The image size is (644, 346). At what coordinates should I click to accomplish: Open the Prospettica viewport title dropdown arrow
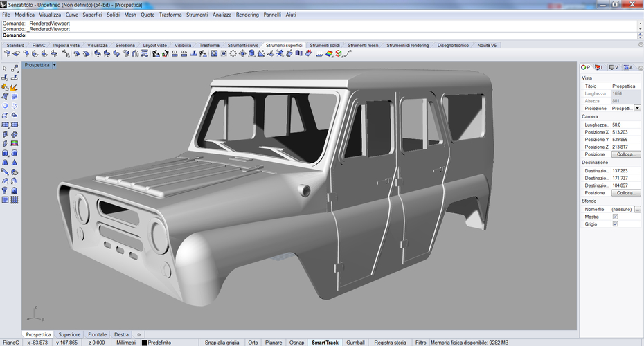(54, 65)
